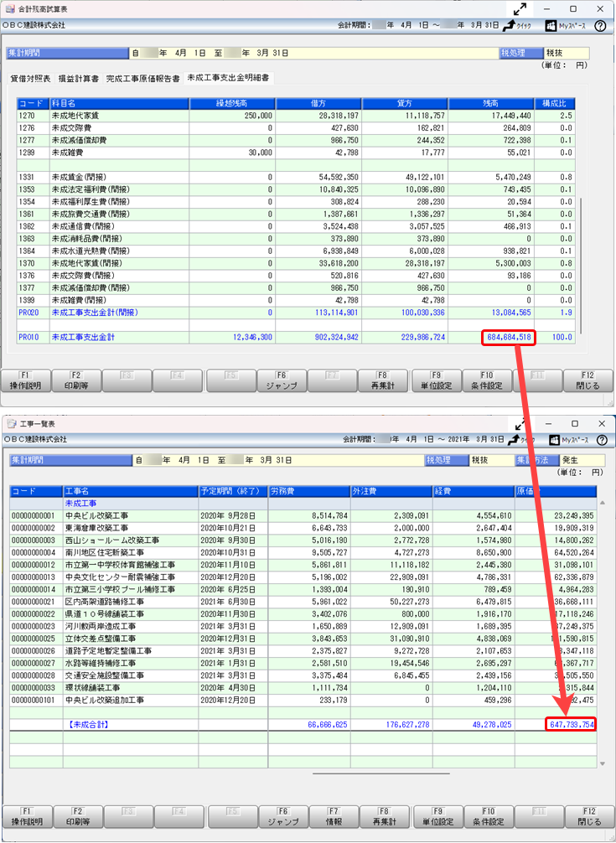Click F10 条件設定 in 合計残高試算表 window
616x843 pixels.
pyautogui.click(x=487, y=380)
